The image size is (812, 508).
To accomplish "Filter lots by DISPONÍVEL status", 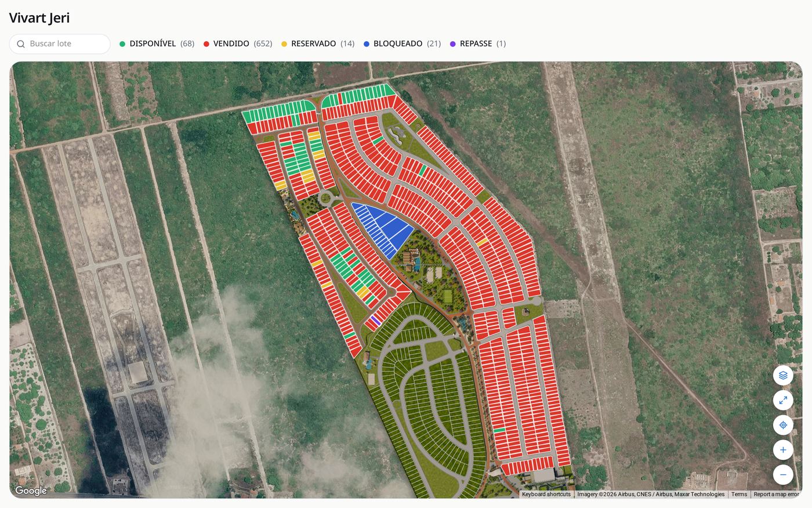I will (157, 44).
